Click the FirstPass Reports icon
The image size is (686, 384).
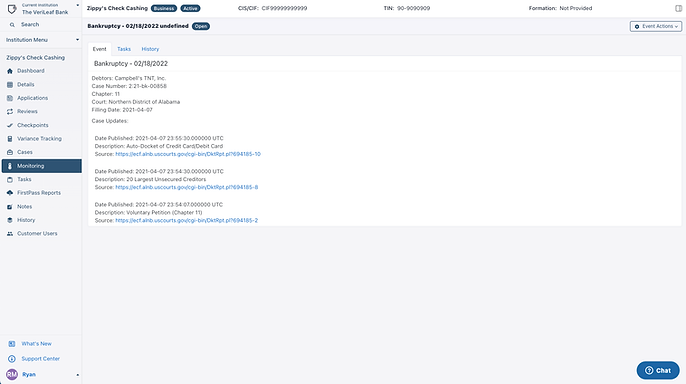tap(10, 193)
